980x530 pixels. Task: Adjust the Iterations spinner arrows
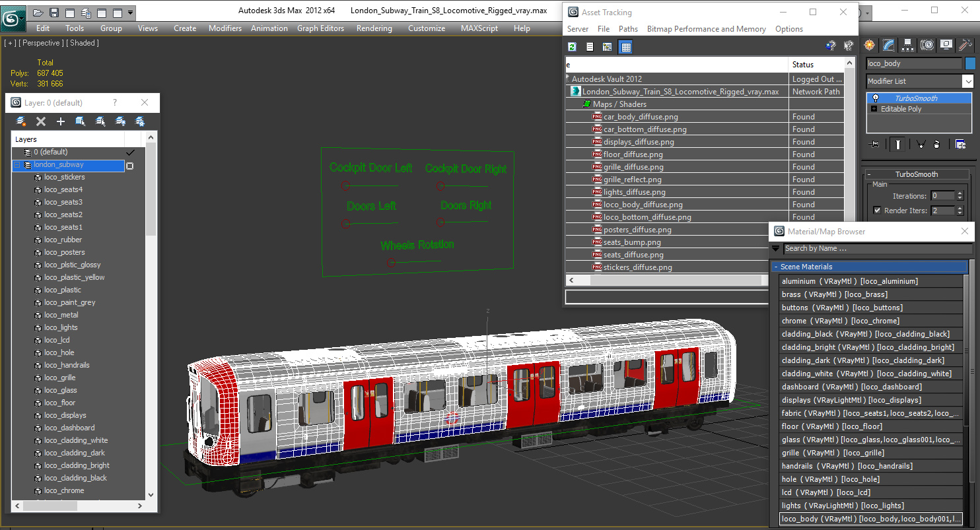click(960, 195)
